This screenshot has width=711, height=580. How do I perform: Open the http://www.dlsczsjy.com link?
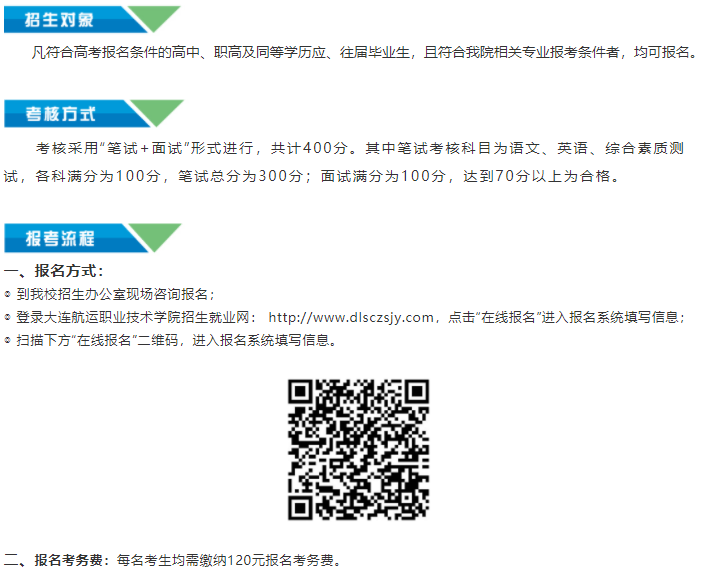coord(351,317)
